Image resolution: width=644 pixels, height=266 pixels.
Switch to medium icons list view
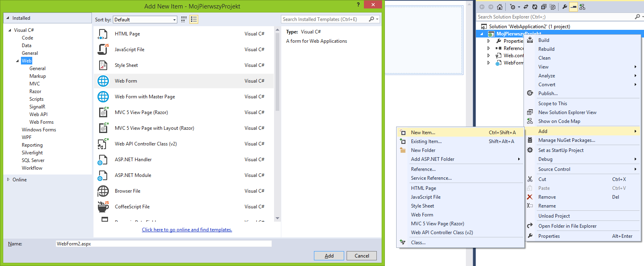194,19
